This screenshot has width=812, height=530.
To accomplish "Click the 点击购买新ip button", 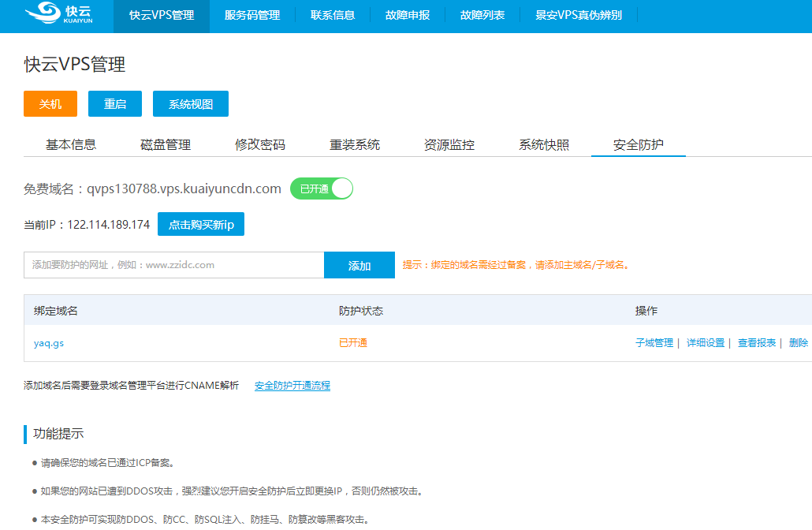I will coord(201,225).
